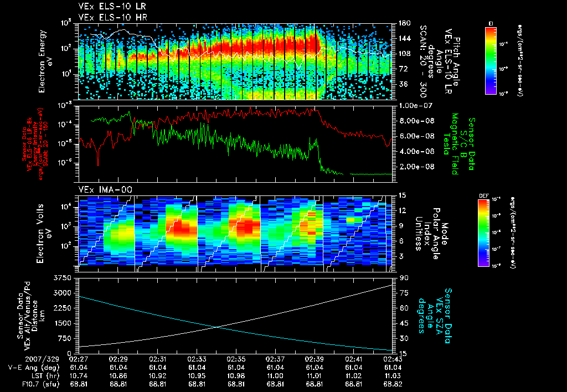
Task: Click the 02:31 time tick label
Action: [158, 359]
